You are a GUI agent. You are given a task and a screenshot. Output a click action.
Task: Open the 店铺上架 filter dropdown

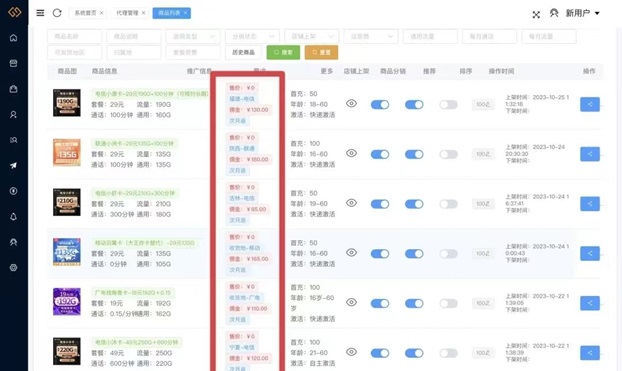[312, 37]
